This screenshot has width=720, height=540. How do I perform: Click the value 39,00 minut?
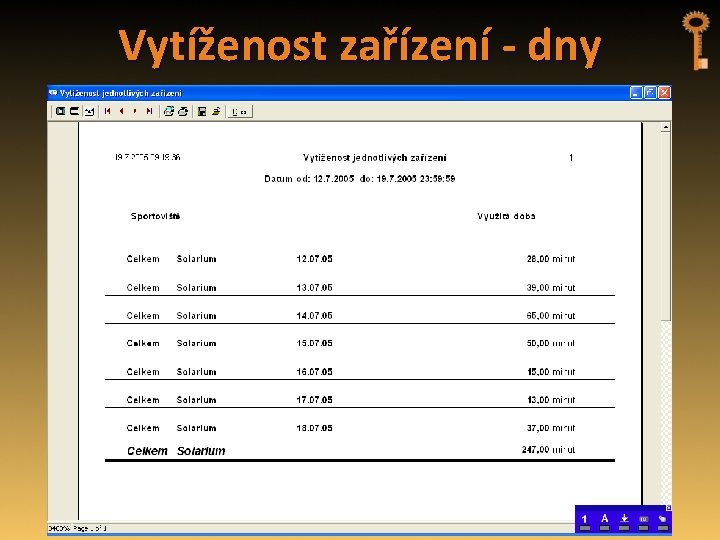(551, 288)
